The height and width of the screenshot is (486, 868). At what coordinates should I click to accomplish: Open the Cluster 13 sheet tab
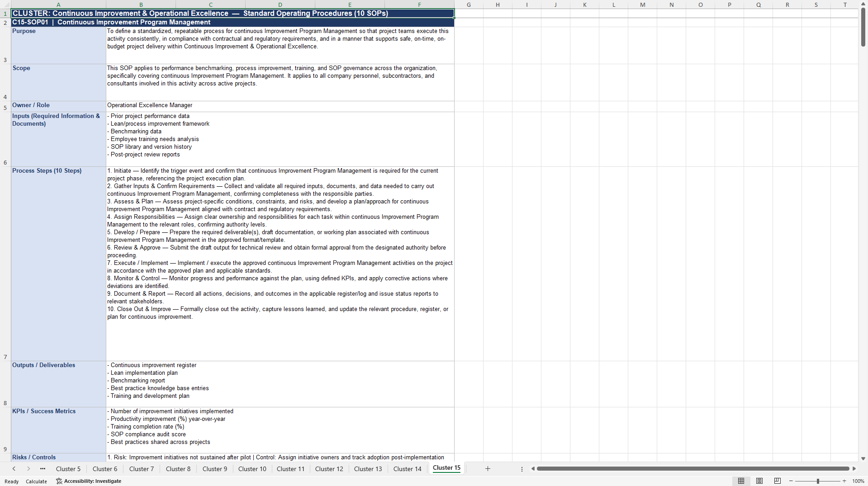[x=368, y=469]
